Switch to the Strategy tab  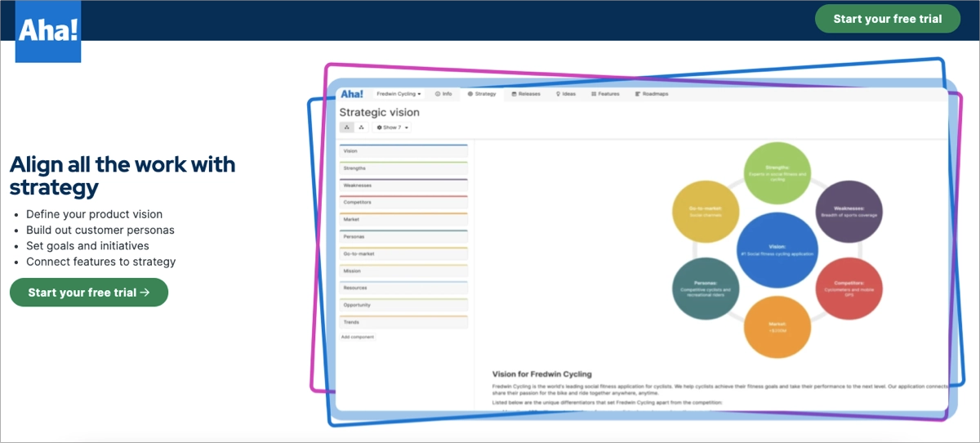[482, 94]
